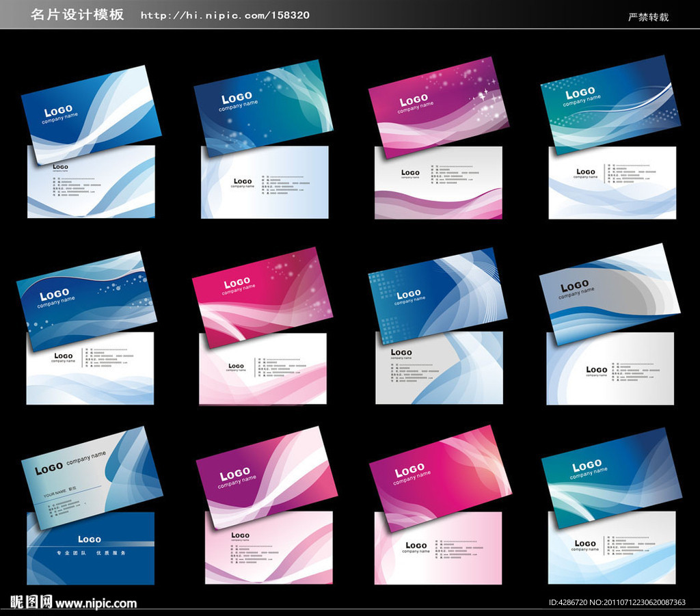Viewport: 700px width, 616px height.
Task: Click the 严禁转载 notice text
Action: pos(648,17)
